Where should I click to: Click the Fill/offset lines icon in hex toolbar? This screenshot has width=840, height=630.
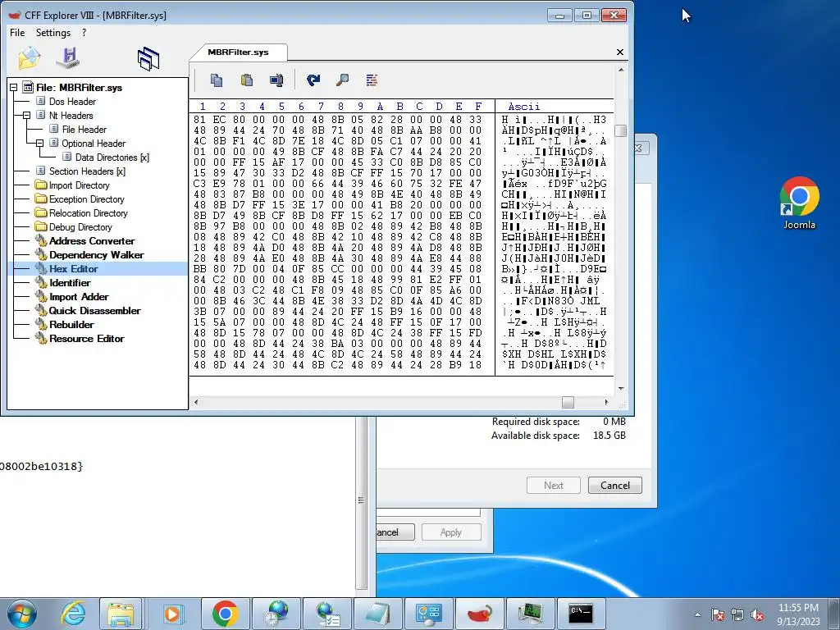click(372, 80)
